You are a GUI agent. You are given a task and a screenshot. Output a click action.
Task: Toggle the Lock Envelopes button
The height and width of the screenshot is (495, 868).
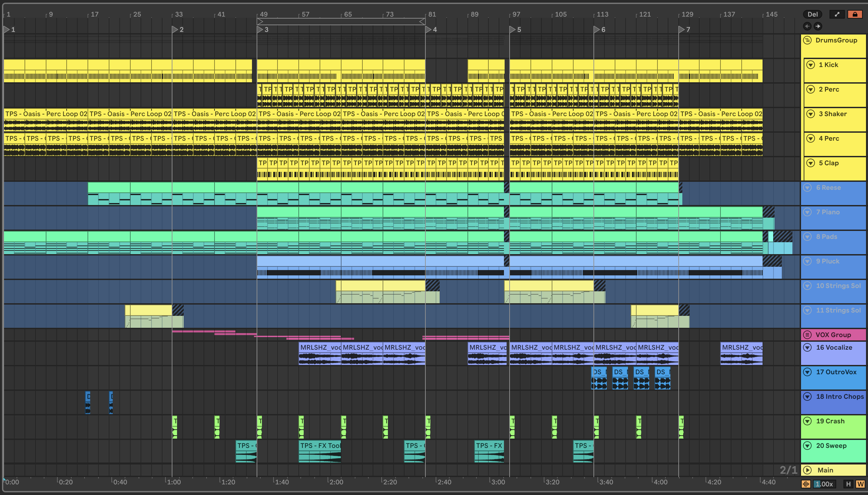[x=855, y=14]
